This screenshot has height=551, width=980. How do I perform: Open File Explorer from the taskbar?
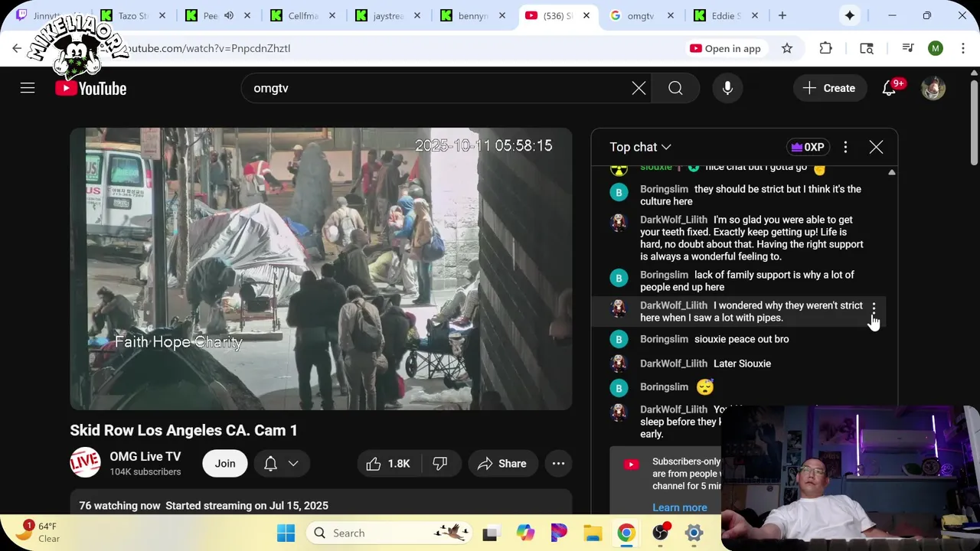[593, 533]
